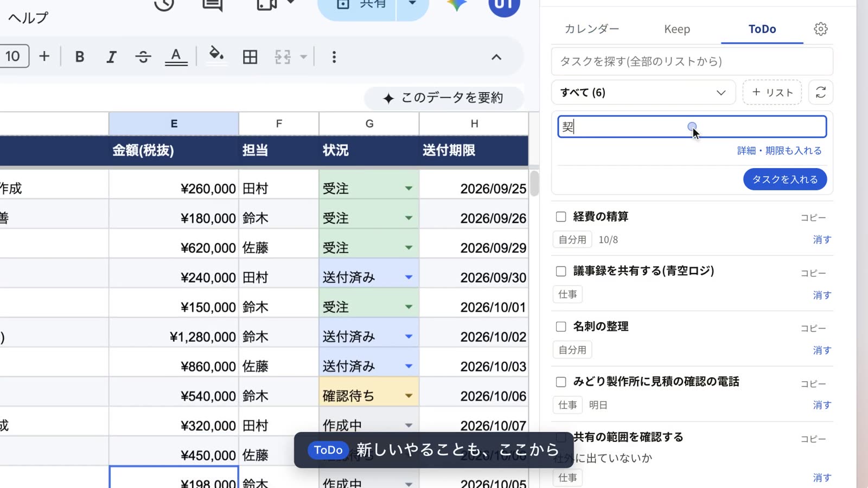
Task: Refresh the task list
Action: click(821, 92)
